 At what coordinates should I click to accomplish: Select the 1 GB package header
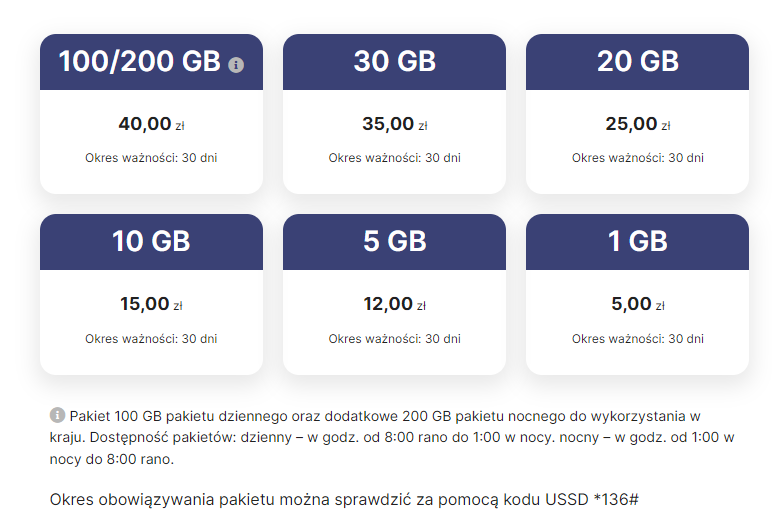tap(638, 242)
